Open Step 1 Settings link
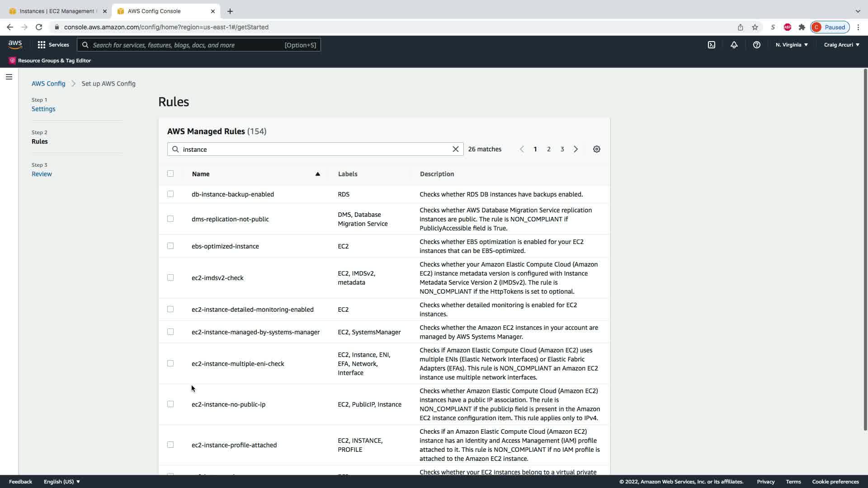The width and height of the screenshot is (868, 488). pos(43,109)
